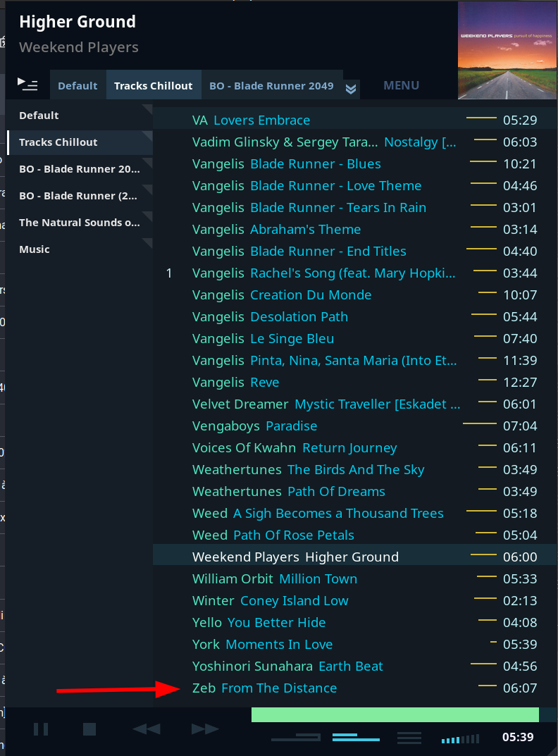Switch to the Tracks Chillout tab

pyautogui.click(x=154, y=85)
